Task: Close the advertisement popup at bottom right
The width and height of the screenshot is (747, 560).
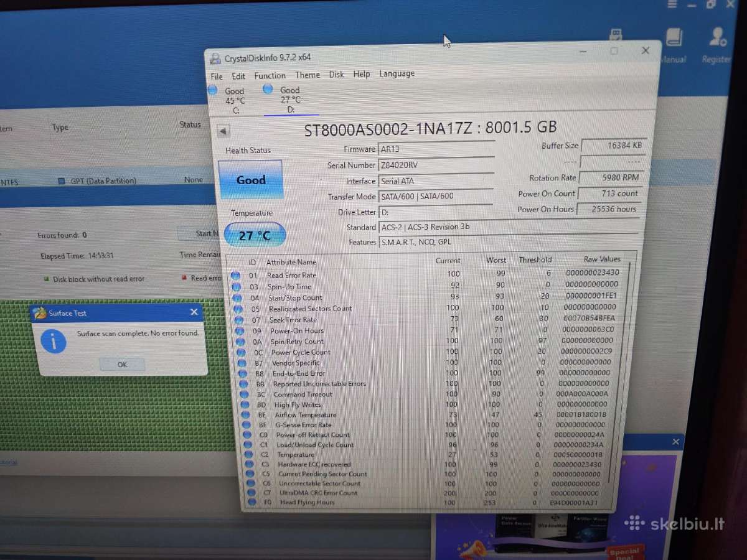Action: point(675,442)
